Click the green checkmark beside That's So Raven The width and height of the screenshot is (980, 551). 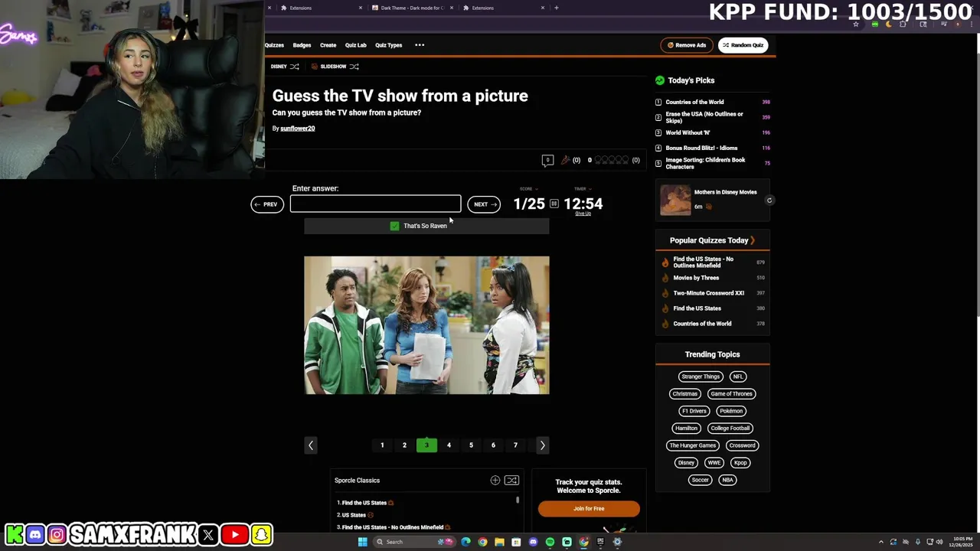click(x=394, y=226)
